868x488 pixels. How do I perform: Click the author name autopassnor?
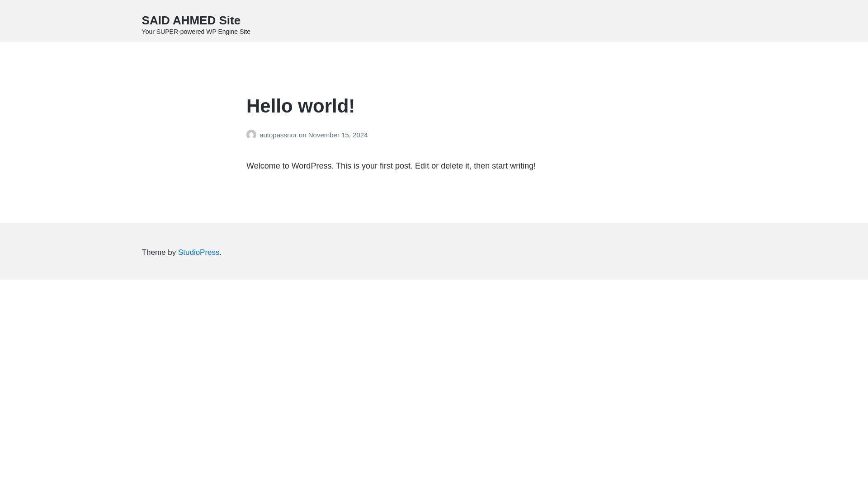(x=278, y=135)
